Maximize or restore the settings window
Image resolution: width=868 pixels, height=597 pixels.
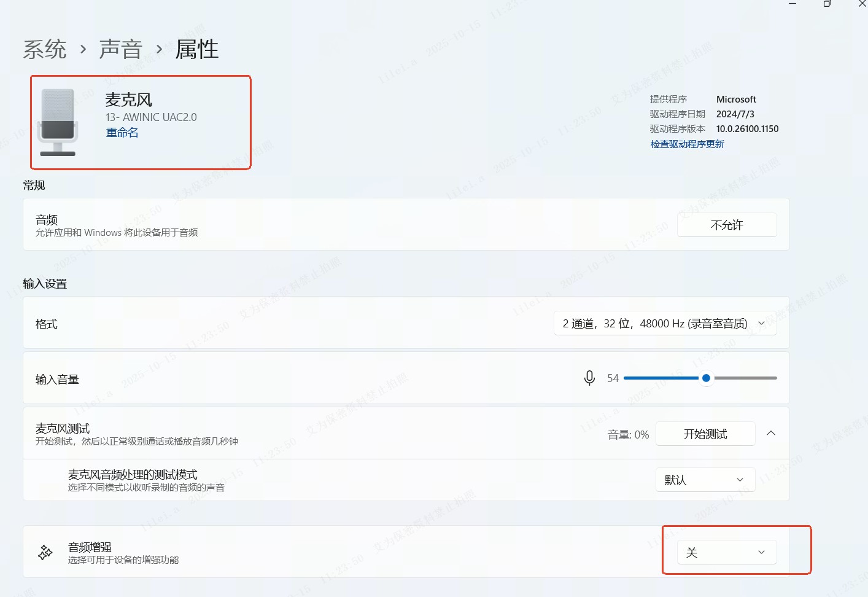click(x=827, y=4)
